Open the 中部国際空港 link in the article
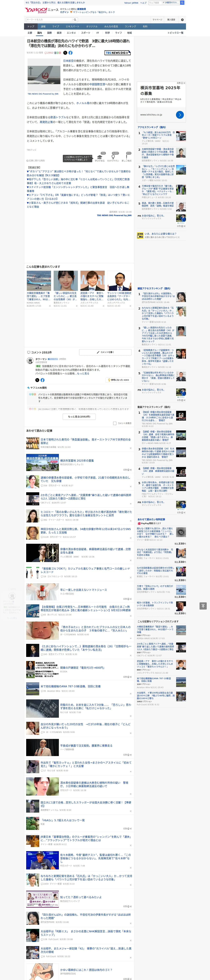This screenshot has width=210, height=980. click(x=97, y=84)
